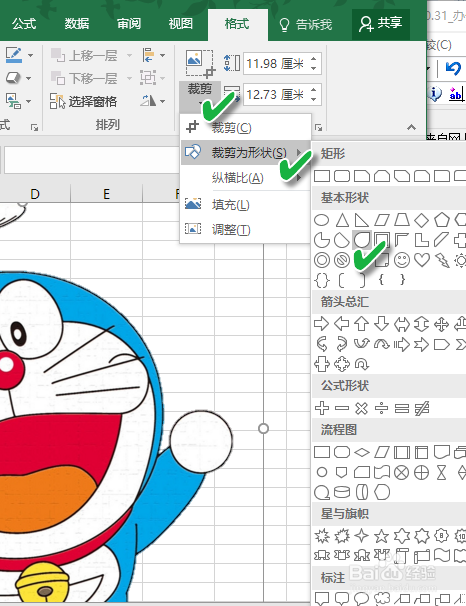Click the undo arrow in background window
The height and width of the screenshot is (606, 466).
pos(453,68)
